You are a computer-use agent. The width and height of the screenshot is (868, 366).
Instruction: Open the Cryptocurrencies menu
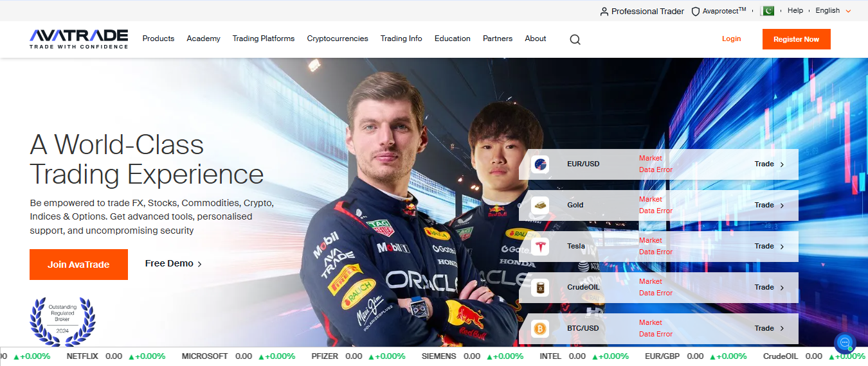click(338, 39)
